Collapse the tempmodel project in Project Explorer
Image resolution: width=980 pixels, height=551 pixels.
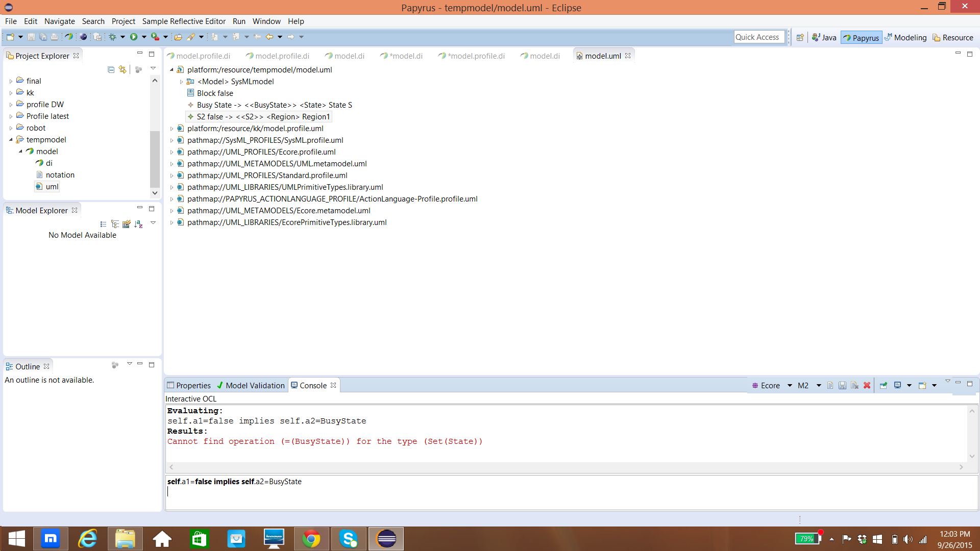(11, 140)
